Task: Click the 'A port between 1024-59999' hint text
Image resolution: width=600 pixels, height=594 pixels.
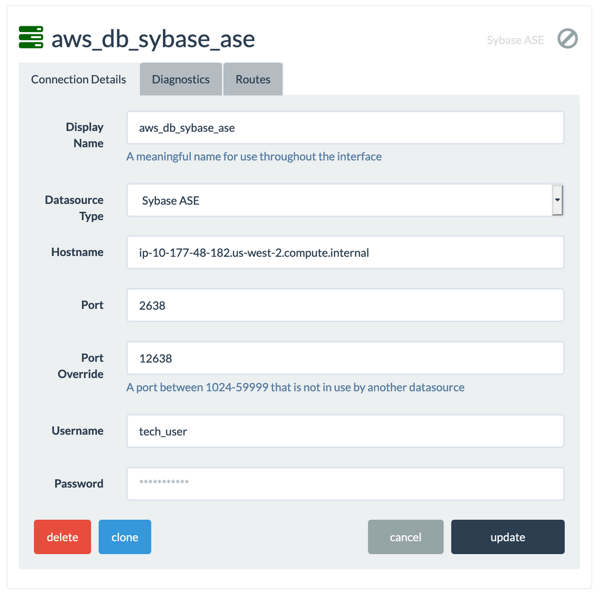Action: (295, 387)
